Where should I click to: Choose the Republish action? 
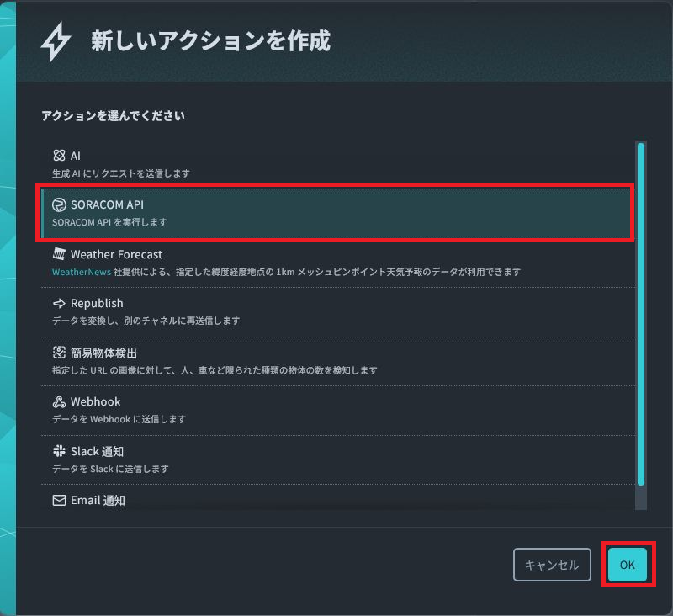click(338, 311)
